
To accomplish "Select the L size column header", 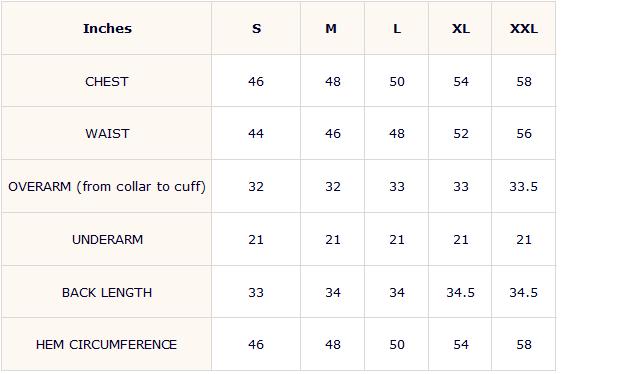I will click(397, 29).
